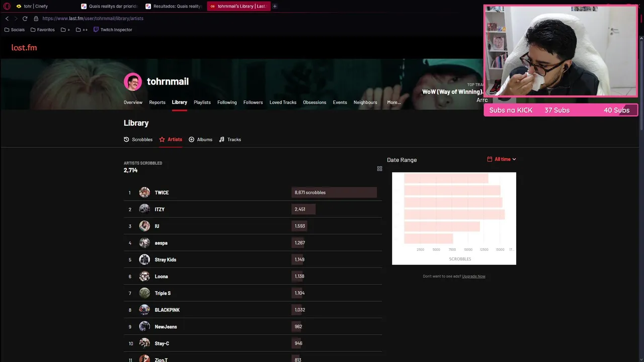
Task: Switch to the Quais realitys dar prioridade tab
Action: coord(109,7)
